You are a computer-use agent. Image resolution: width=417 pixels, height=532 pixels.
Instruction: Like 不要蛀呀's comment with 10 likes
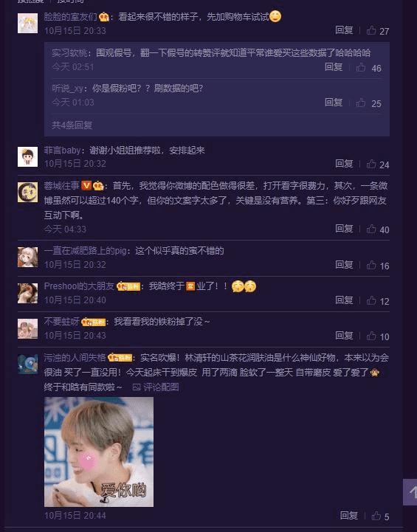[378, 336]
